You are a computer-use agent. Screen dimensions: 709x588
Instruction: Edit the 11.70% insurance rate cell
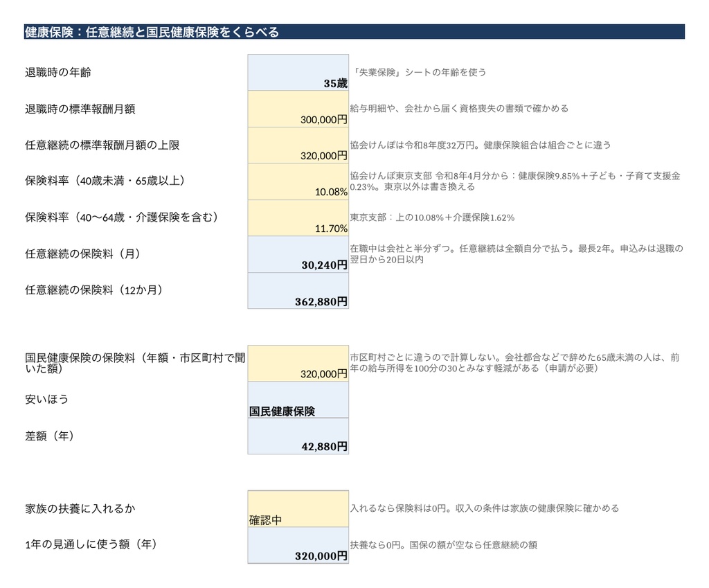tap(298, 218)
